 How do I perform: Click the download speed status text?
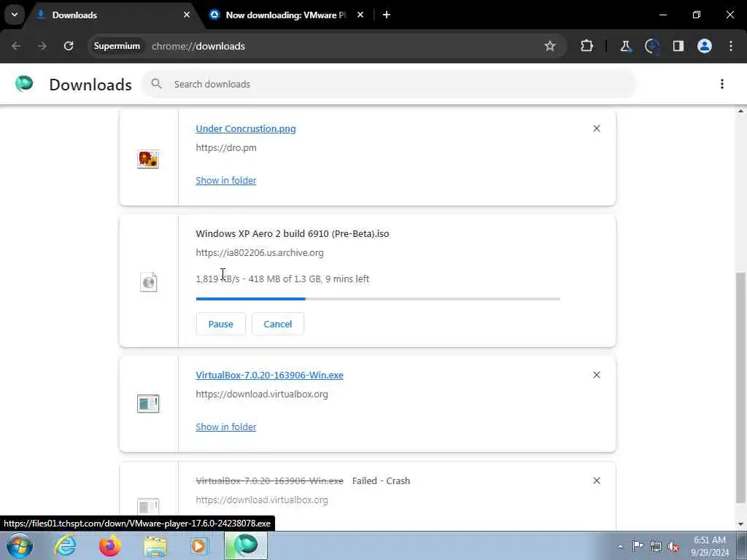point(282,279)
